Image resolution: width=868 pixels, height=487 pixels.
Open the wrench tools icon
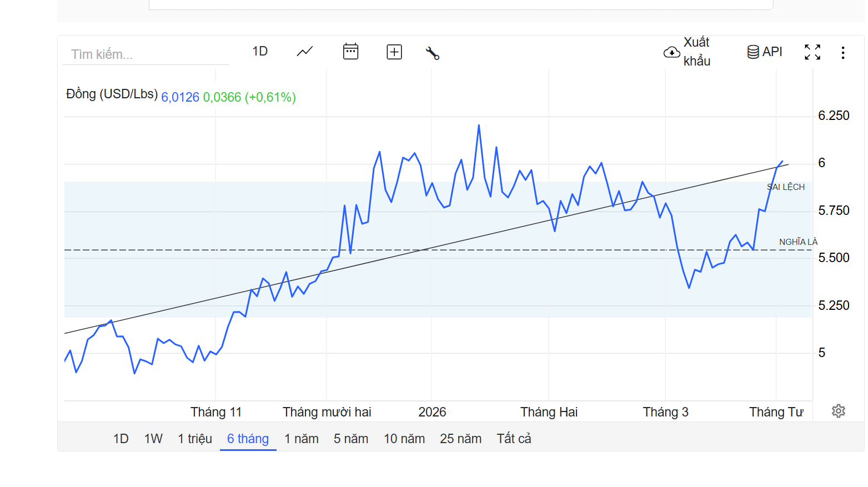click(433, 53)
